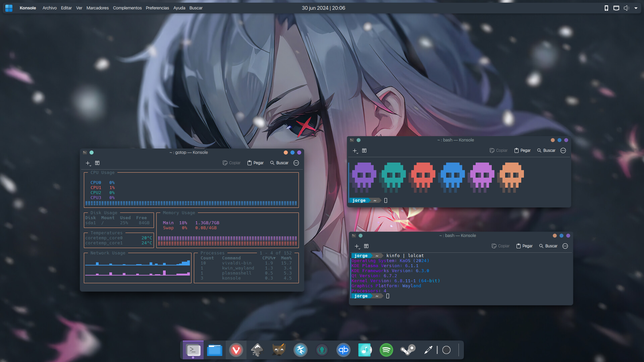The width and height of the screenshot is (644, 362).
Task: Open the KDE Connect phone tray icon
Action: tap(606, 8)
